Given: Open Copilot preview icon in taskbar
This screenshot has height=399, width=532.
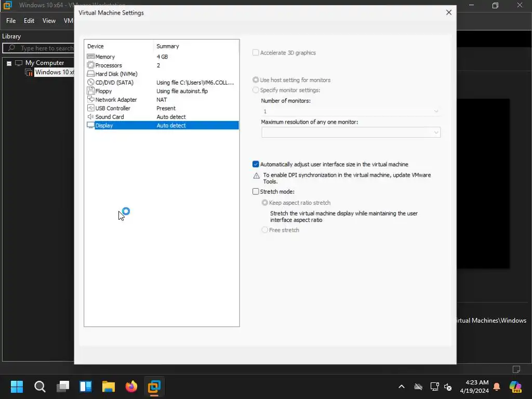Looking at the screenshot, I should tap(515, 387).
